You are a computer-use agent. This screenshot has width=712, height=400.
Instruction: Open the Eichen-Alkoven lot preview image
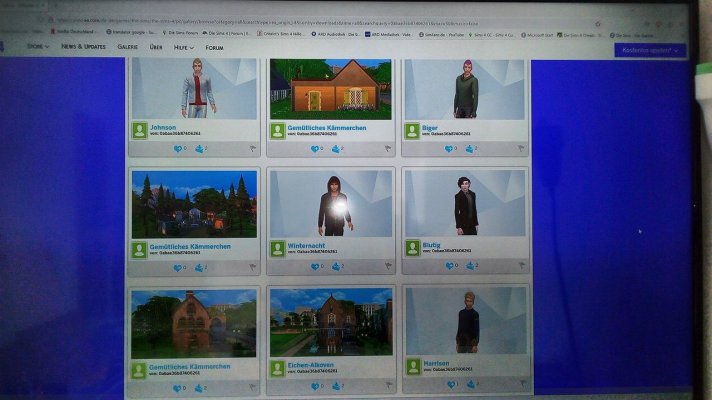point(331,322)
